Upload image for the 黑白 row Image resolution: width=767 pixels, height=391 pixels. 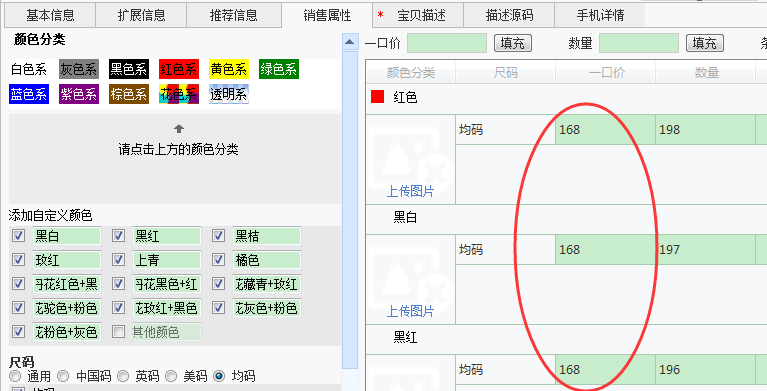[410, 311]
